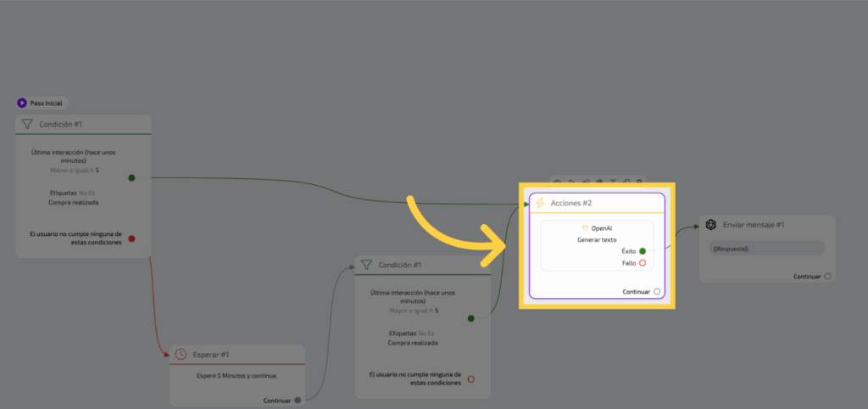Click the funnel icon on the top-left Condición #1
868x409 pixels.
click(26, 125)
